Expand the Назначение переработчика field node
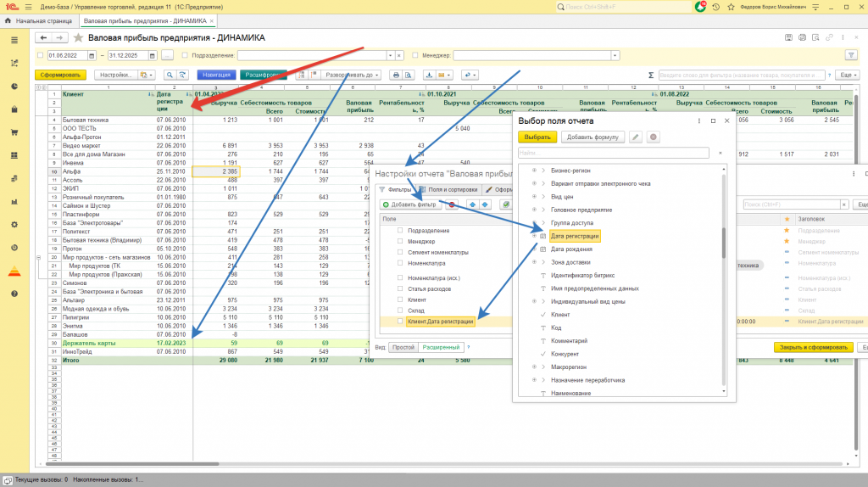The width and height of the screenshot is (868, 487). coord(534,380)
